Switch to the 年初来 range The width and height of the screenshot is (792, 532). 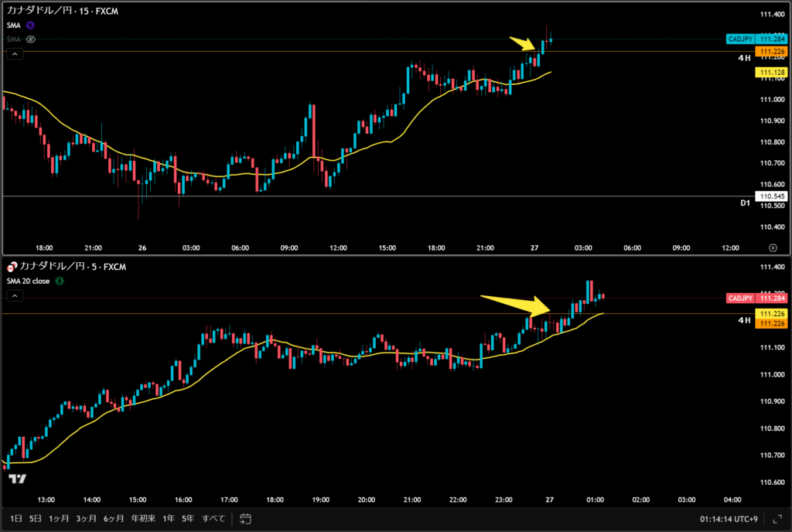coord(145,518)
